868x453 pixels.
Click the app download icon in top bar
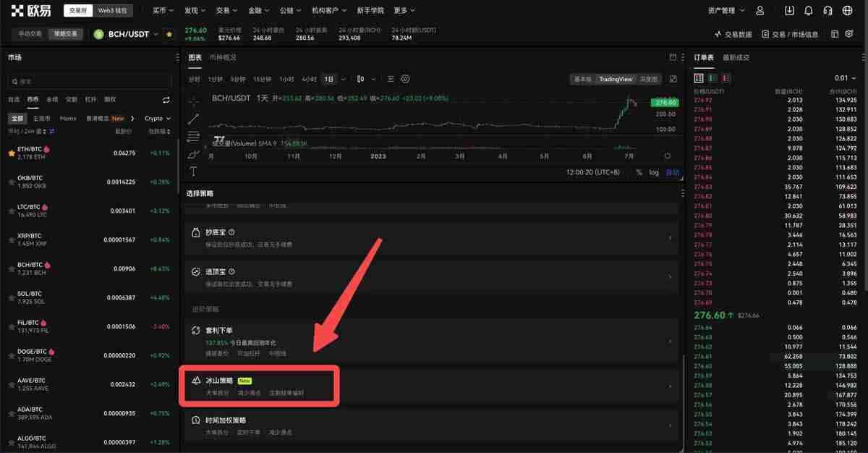791,10
